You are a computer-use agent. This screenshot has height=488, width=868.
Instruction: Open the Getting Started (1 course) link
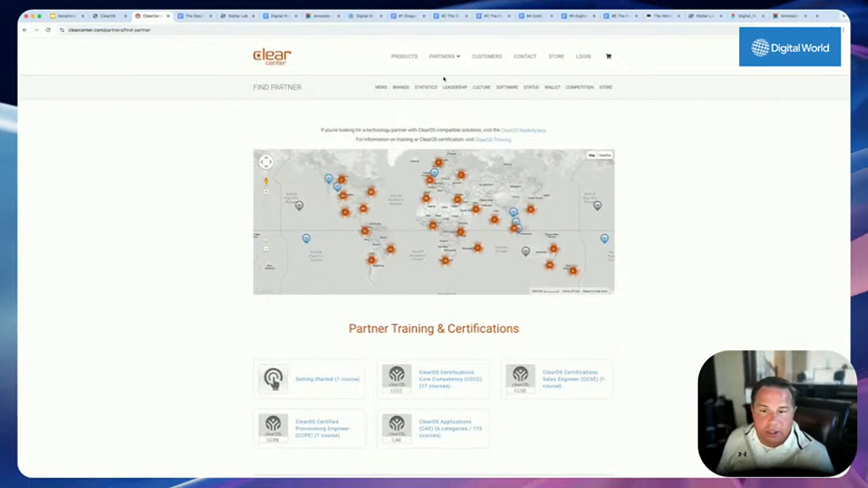pos(327,379)
